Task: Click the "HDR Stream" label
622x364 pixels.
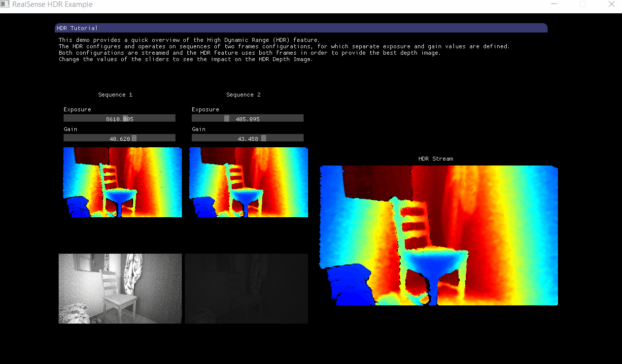Action: point(436,159)
